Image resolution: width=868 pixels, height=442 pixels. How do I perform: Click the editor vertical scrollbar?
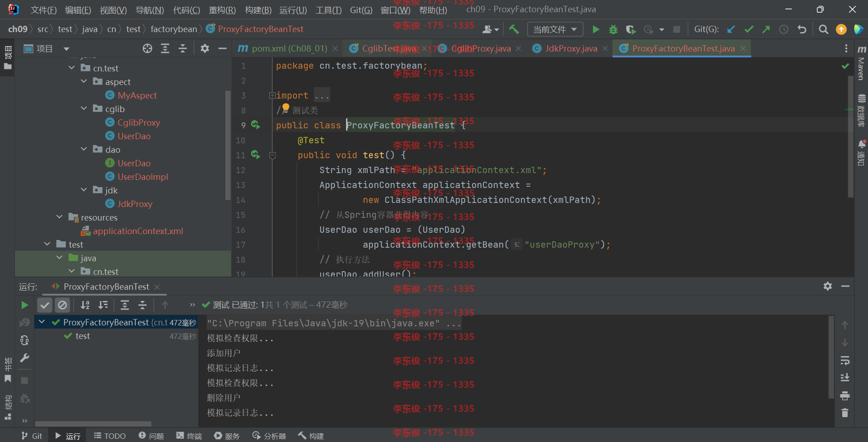pos(851,136)
